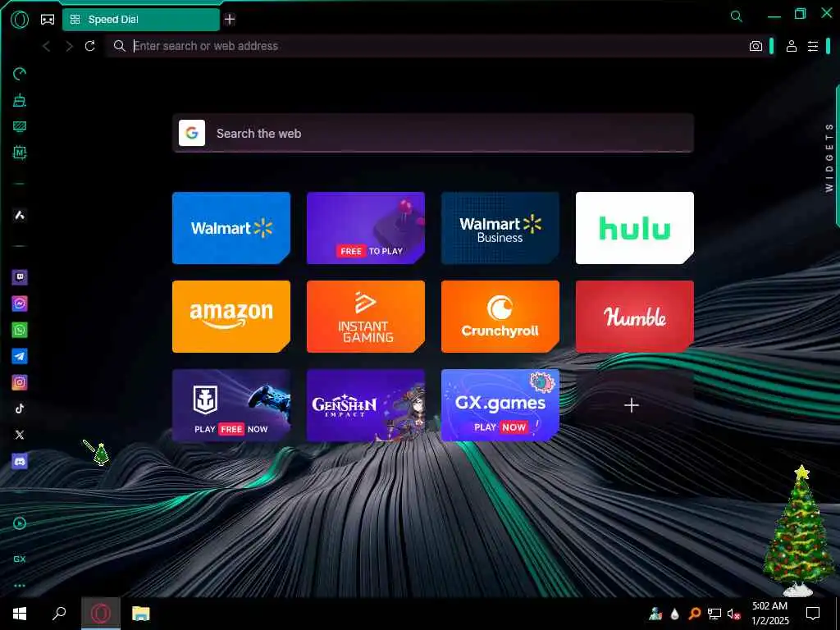Open X (Twitter) in the sidebar
Screen dimensions: 840x630
20,435
